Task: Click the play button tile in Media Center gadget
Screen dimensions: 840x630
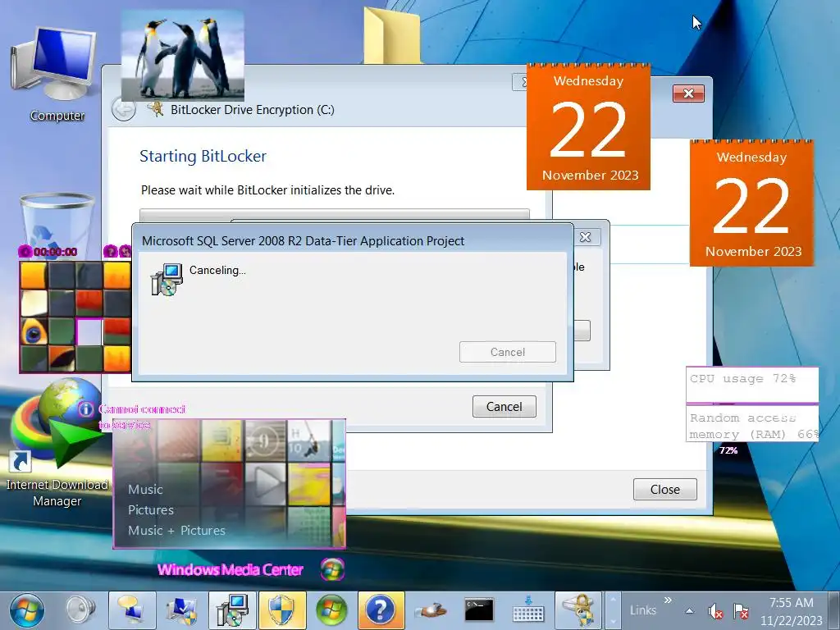Action: [265, 484]
